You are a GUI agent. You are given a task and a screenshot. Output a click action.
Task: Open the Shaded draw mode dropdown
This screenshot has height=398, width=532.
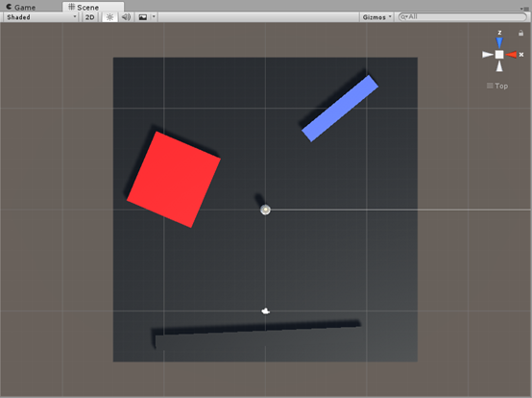(x=41, y=17)
